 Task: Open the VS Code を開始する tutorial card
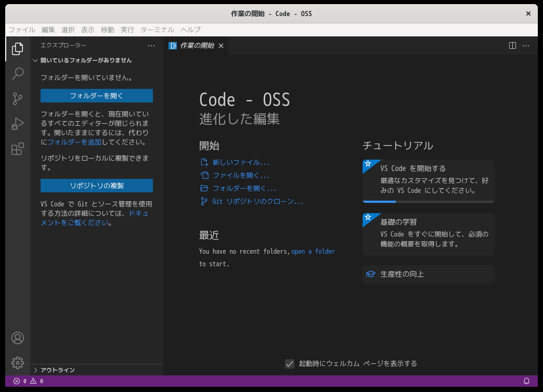429,181
